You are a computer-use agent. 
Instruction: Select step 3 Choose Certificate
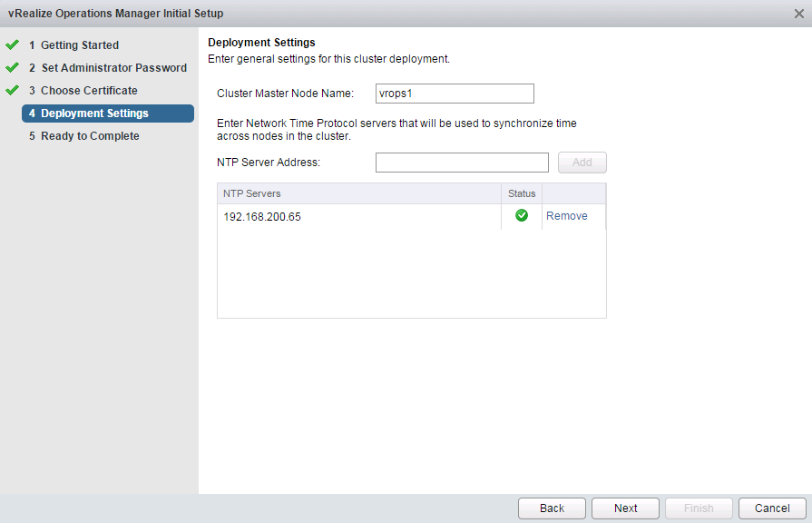(83, 91)
